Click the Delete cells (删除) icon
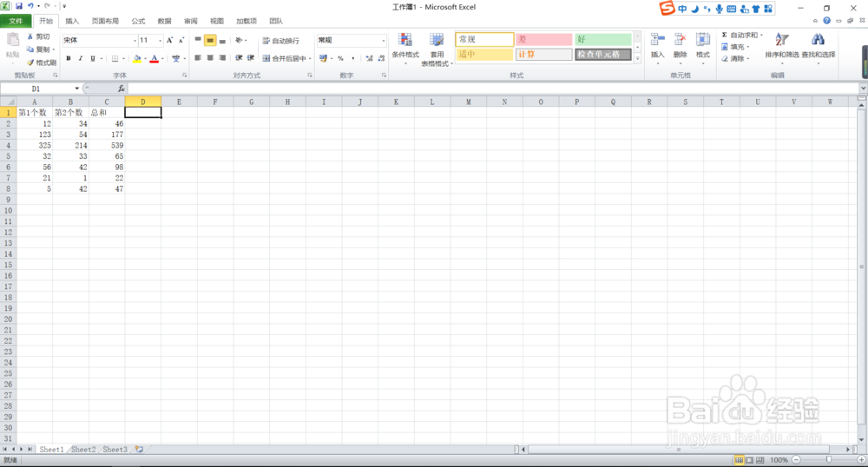This screenshot has width=868, height=467. (x=680, y=41)
